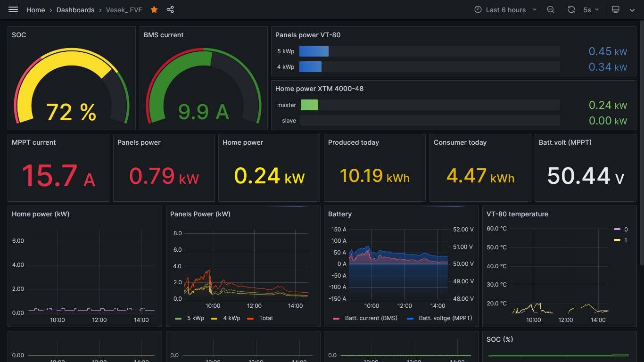Click series 1 yellow legend swatch

617,240
